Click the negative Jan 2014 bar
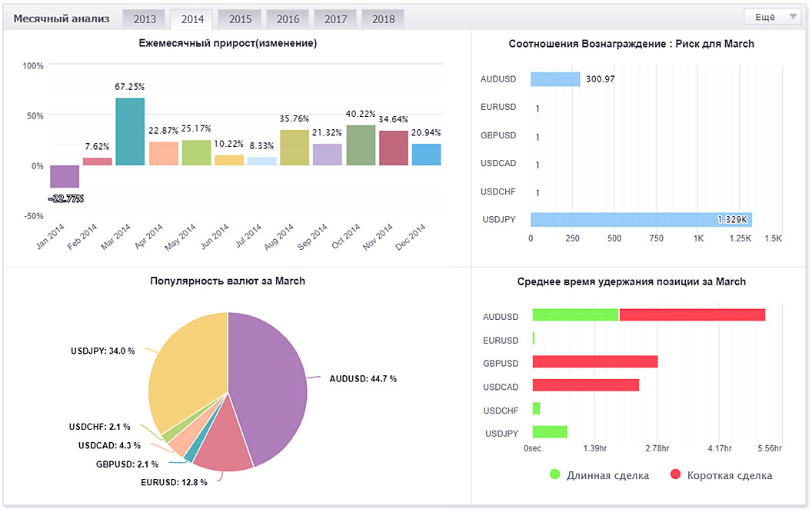Screen dimensions: 812x509 (65, 176)
